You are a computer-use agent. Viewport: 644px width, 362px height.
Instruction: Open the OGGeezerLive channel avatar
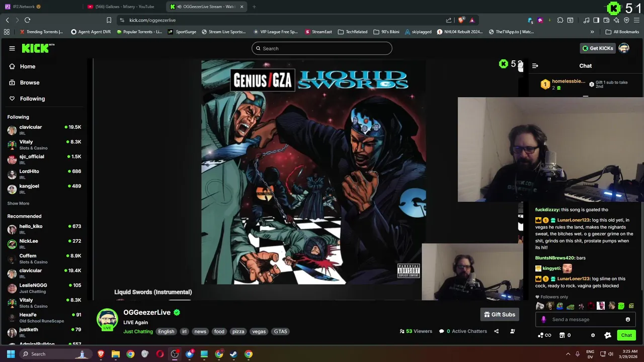[107, 320]
